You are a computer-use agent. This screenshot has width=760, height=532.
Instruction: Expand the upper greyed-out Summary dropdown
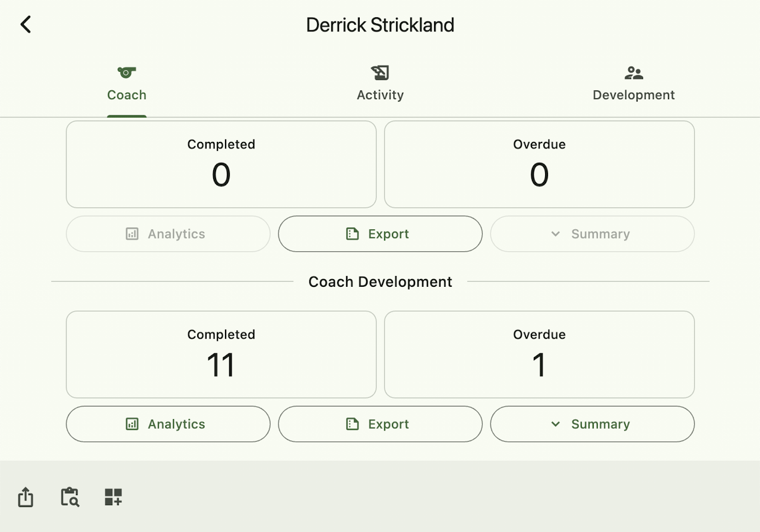click(x=592, y=234)
